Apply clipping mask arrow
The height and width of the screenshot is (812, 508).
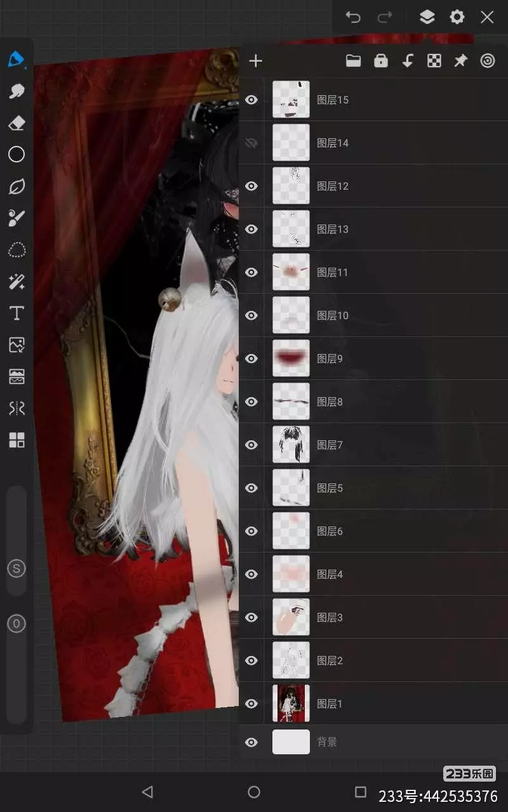pos(408,61)
